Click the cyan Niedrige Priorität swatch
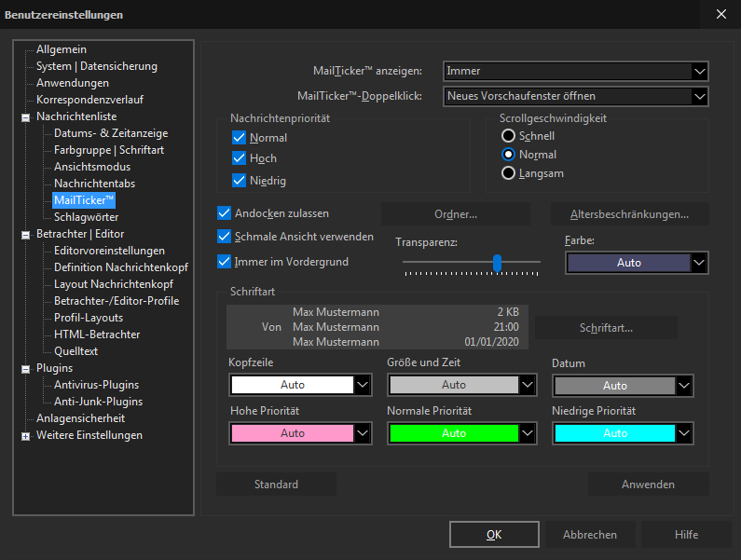The height and width of the screenshot is (560, 741). click(615, 433)
